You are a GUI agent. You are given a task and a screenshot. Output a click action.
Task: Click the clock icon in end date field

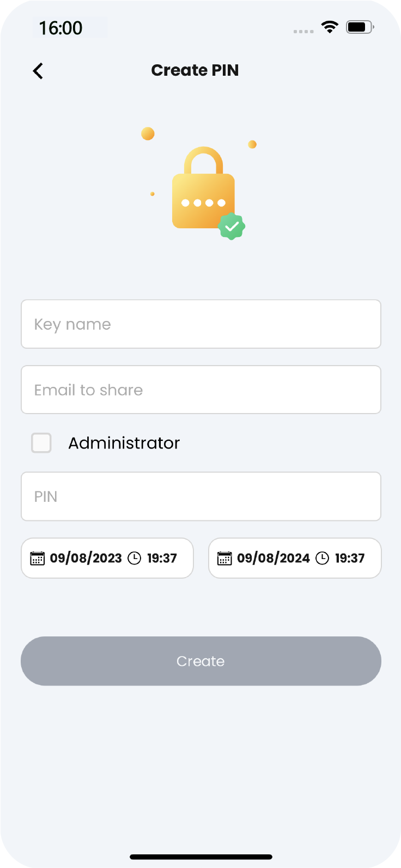pos(323,558)
